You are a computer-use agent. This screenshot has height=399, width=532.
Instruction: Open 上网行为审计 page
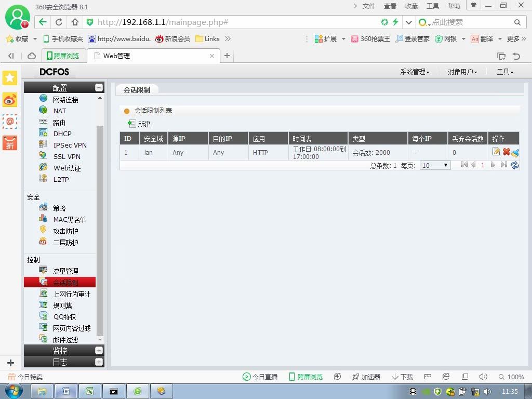coord(72,294)
